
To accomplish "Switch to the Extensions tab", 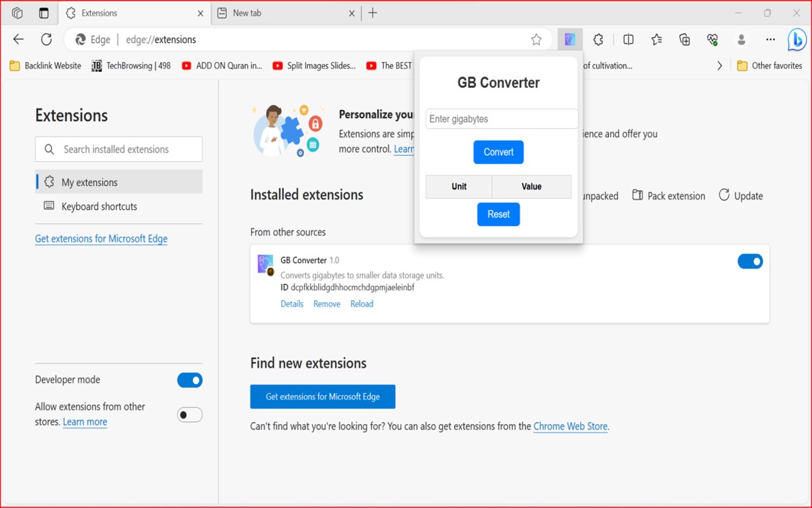I will 135,13.
